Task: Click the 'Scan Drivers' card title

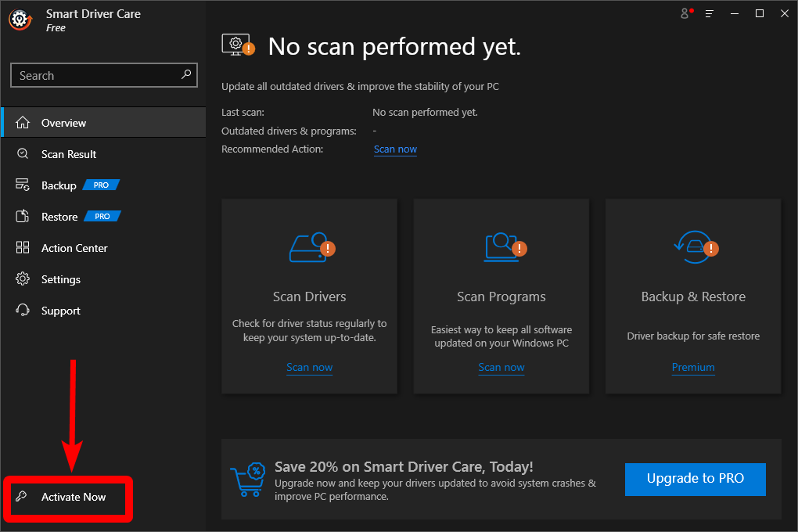Action: coord(310,297)
